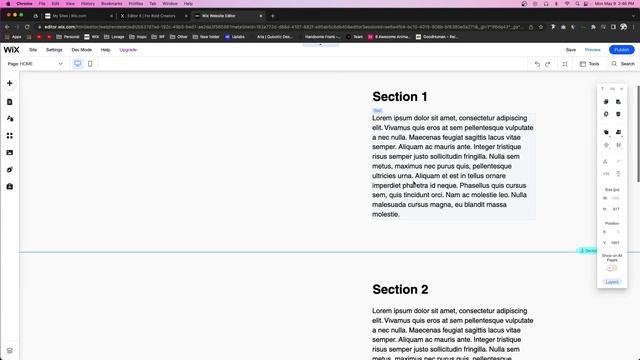Click the rotate angle icon in toolbar panel
The height and width of the screenshot is (360, 640).
[605, 162]
